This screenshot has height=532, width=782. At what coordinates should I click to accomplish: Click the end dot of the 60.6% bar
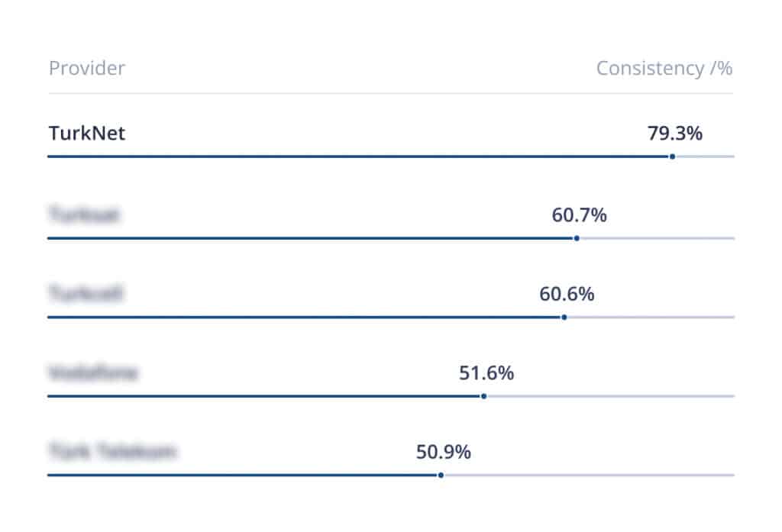pyautogui.click(x=564, y=317)
